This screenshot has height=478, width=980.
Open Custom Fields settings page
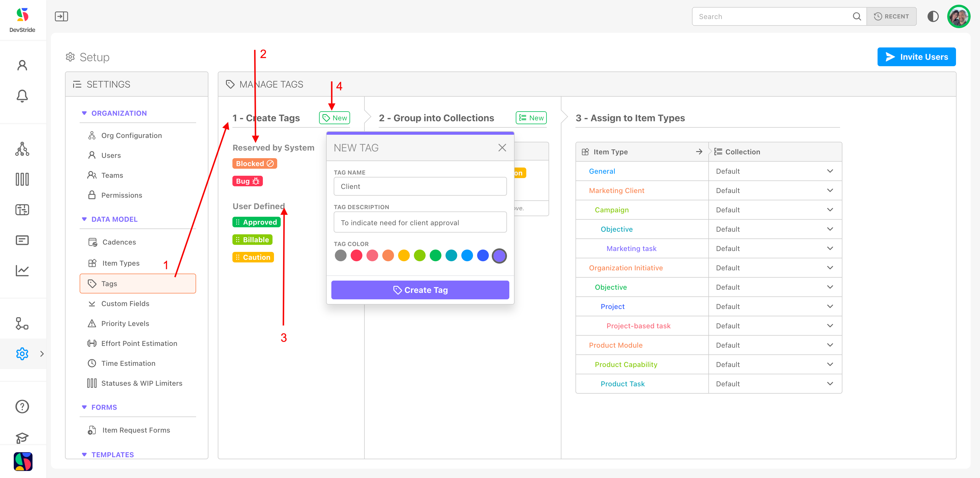125,303
